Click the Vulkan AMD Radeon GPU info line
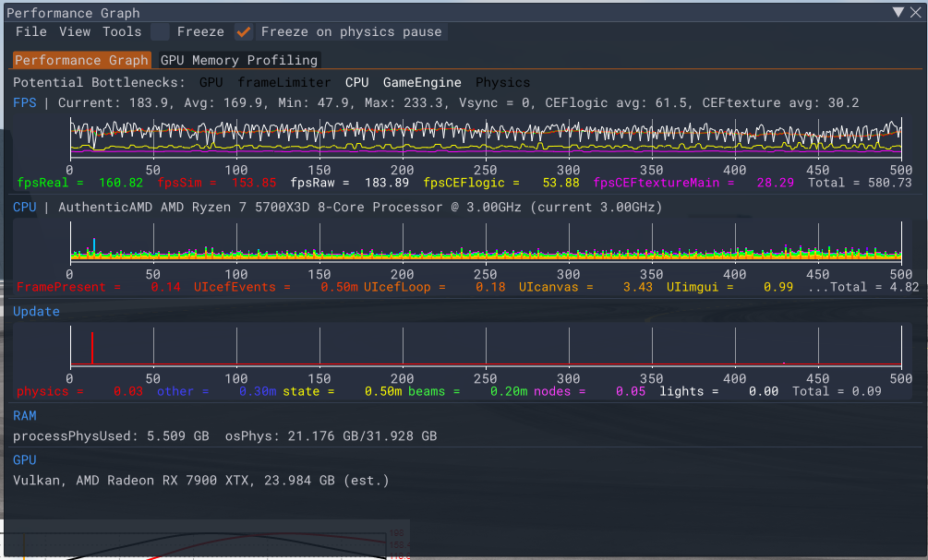 pyautogui.click(x=201, y=481)
